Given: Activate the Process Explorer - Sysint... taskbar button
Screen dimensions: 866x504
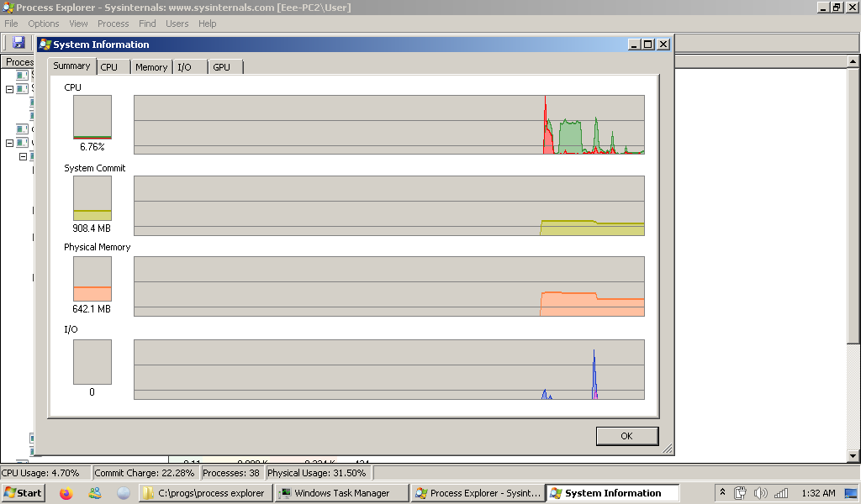Looking at the screenshot, I should (478, 493).
